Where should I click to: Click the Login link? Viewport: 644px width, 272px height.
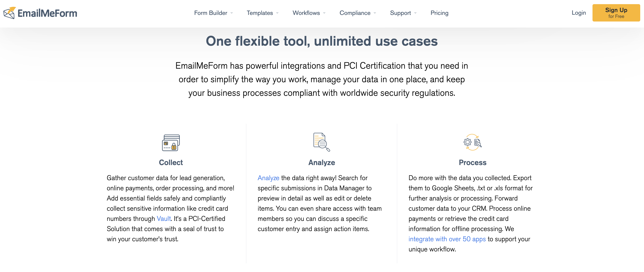point(579,13)
